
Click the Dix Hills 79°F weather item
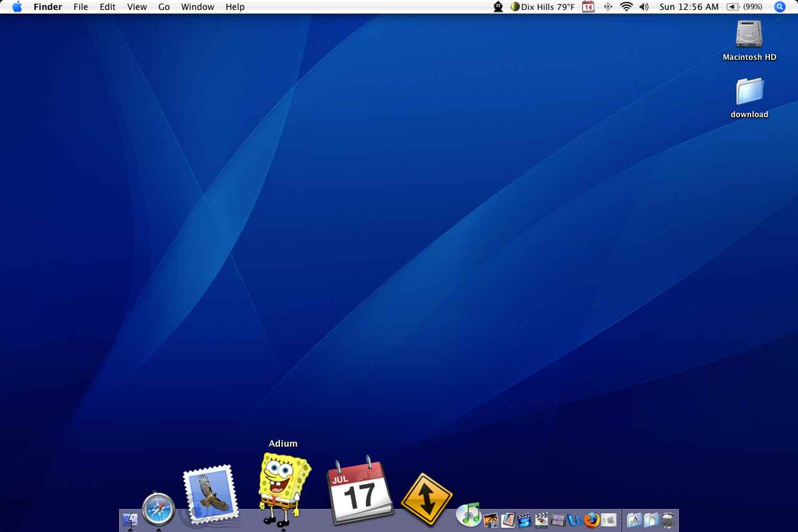tap(542, 7)
